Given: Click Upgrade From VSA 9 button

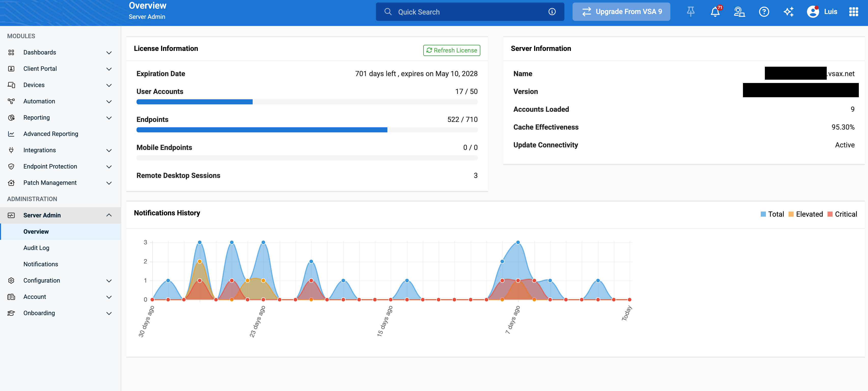Looking at the screenshot, I should click(x=621, y=12).
